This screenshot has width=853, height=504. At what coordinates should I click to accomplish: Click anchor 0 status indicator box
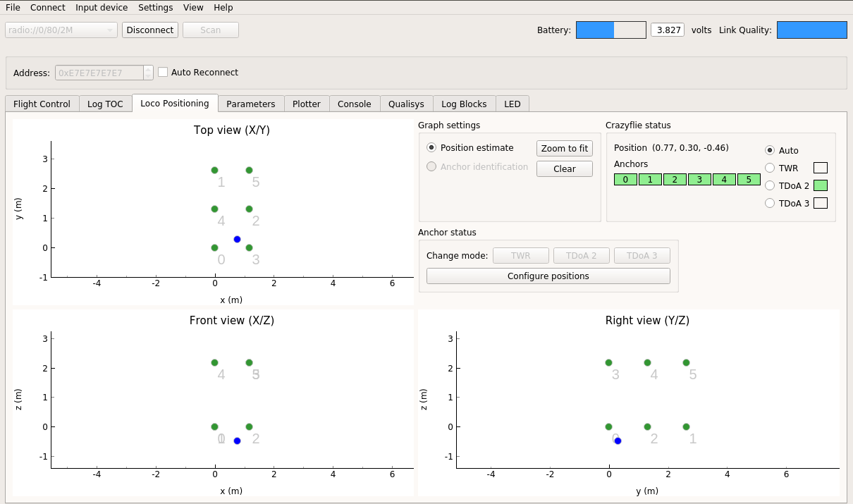pos(625,180)
